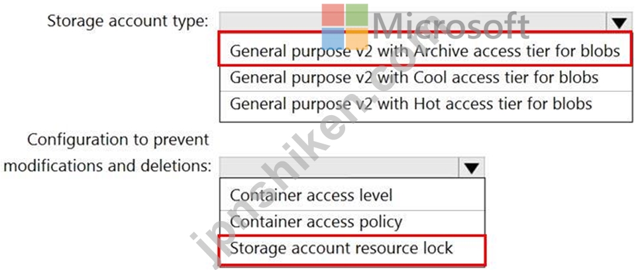The height and width of the screenshot is (270, 644).
Task: Click the Microsoft four-square logo icon
Action: pos(345,26)
